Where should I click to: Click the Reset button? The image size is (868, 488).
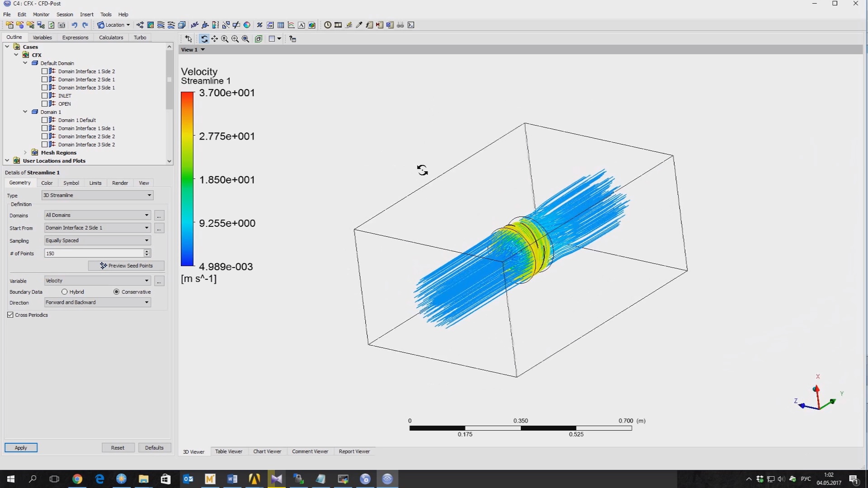118,448
